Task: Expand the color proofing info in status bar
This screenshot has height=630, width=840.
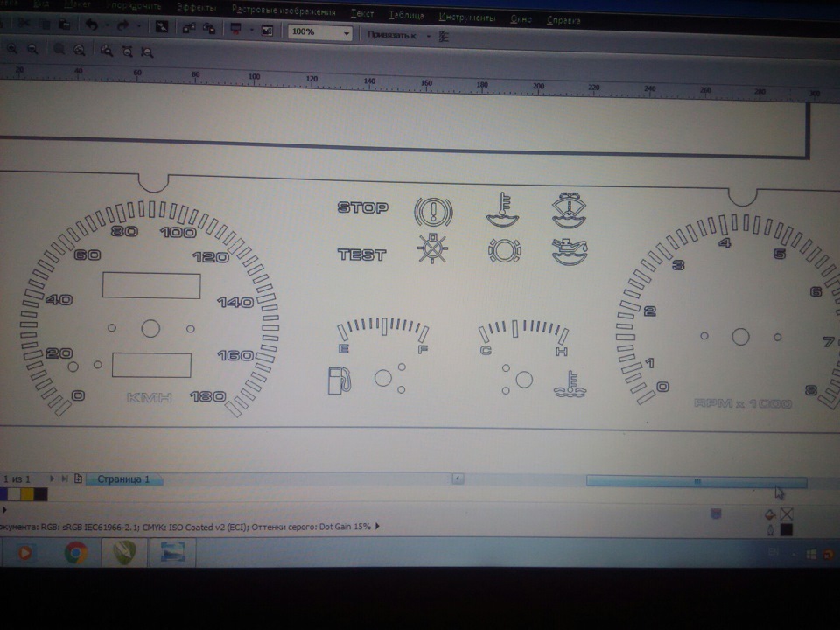Action: tap(378, 527)
